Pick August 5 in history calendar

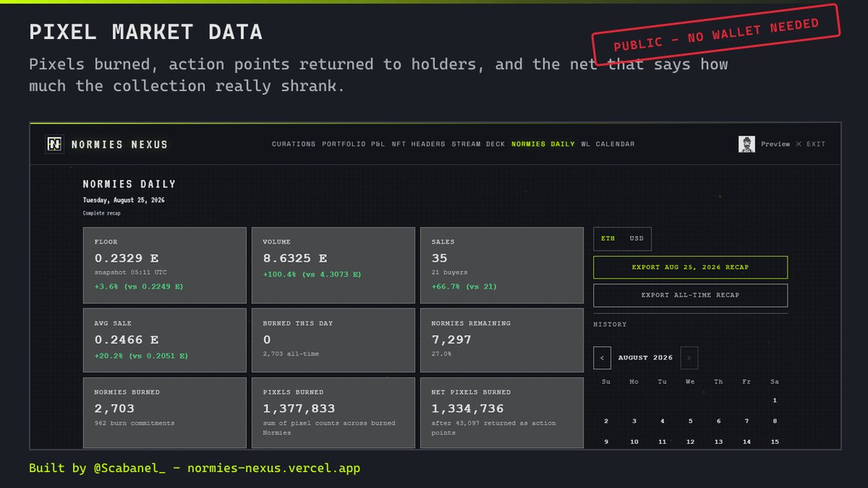click(x=690, y=421)
